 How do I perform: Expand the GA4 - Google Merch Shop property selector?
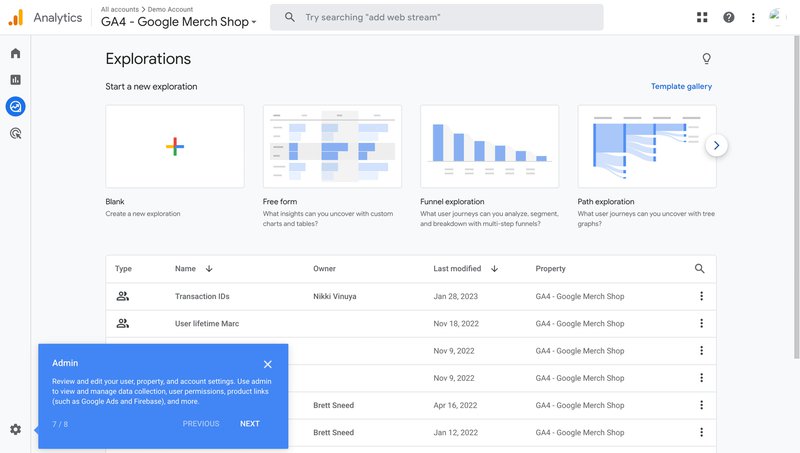(179, 22)
